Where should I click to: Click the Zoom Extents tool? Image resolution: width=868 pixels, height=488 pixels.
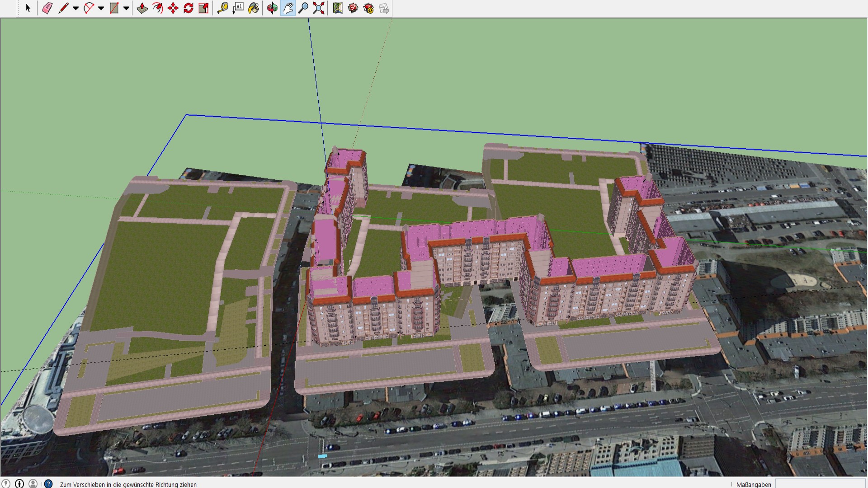coord(319,8)
